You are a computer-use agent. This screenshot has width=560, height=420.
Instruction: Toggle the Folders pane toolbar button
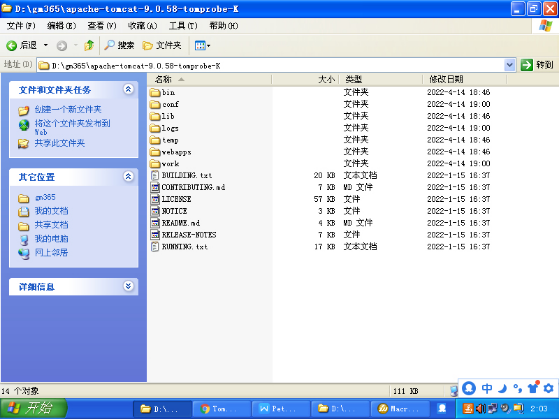tap(162, 45)
